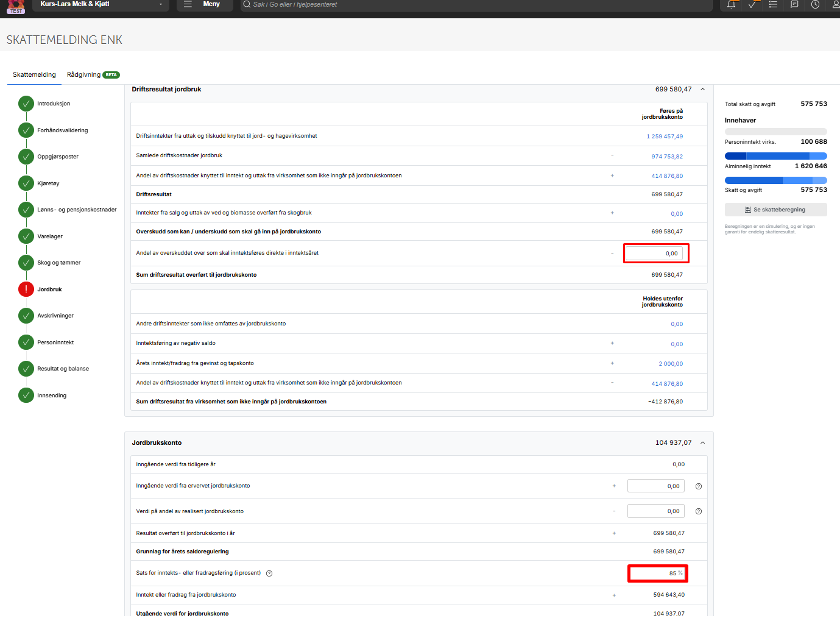
Task: Go to Innsending step
Action: point(52,396)
